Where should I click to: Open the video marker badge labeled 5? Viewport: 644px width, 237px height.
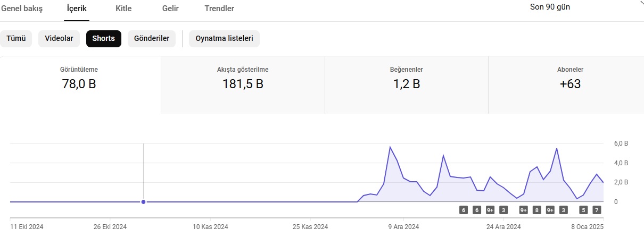[x=584, y=210]
